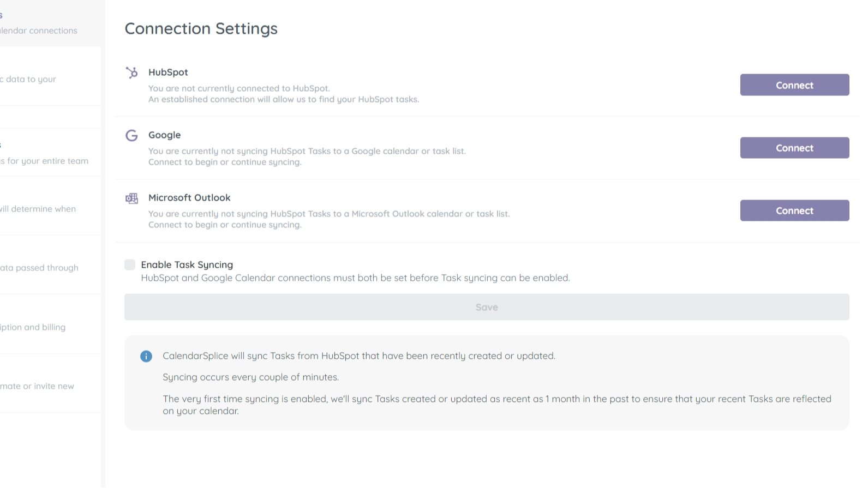
Task: Connect your HubSpot account
Action: click(x=794, y=85)
